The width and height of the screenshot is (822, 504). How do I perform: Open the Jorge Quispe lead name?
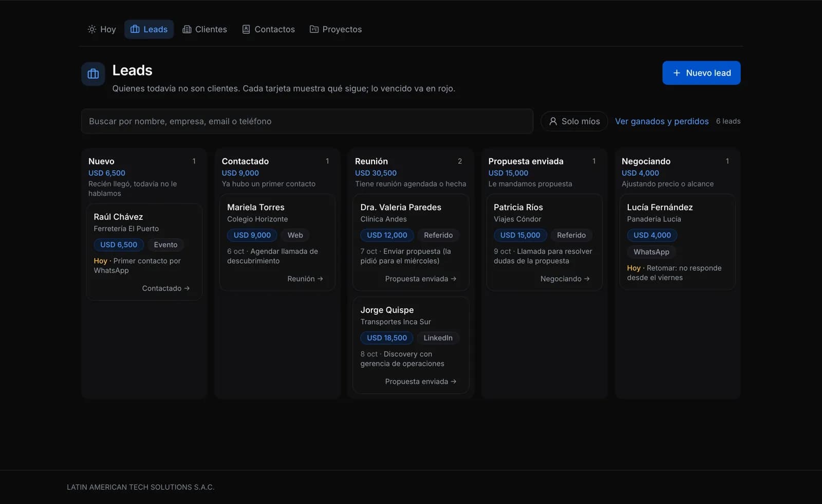pyautogui.click(x=387, y=310)
